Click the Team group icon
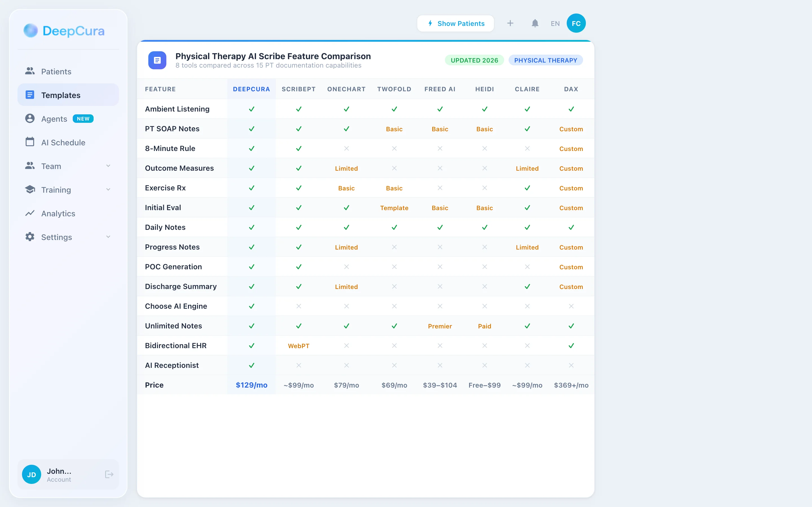This screenshot has width=812, height=507. (x=30, y=166)
